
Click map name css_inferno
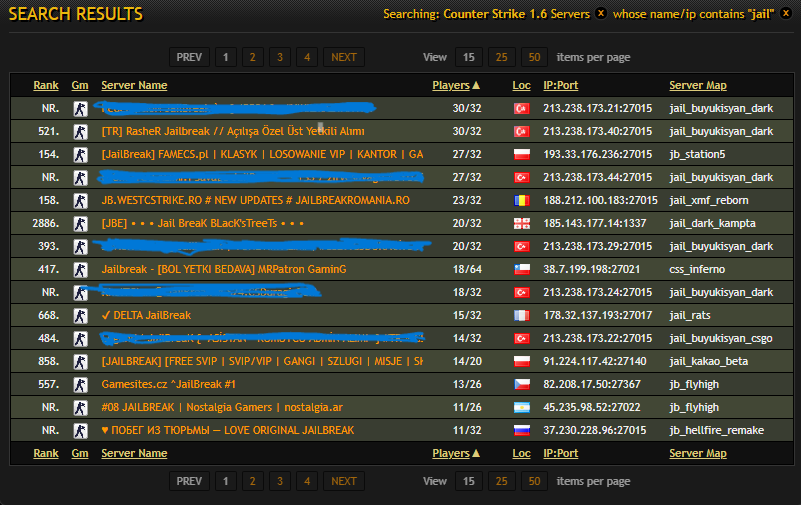(x=697, y=269)
